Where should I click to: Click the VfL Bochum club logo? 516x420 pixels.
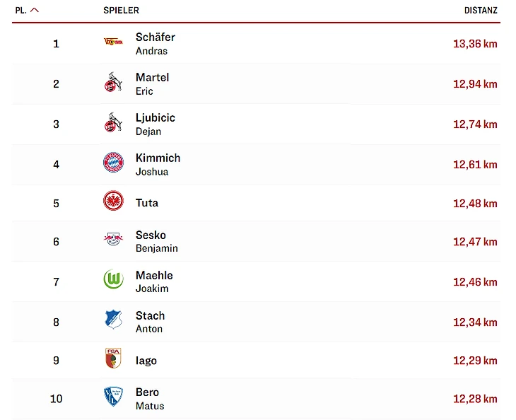pos(113,398)
